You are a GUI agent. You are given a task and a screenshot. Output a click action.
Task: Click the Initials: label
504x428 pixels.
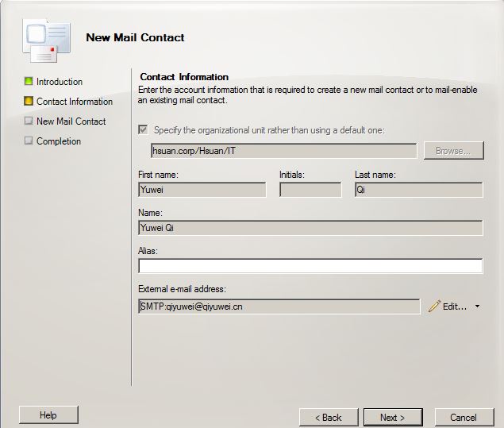[292, 175]
